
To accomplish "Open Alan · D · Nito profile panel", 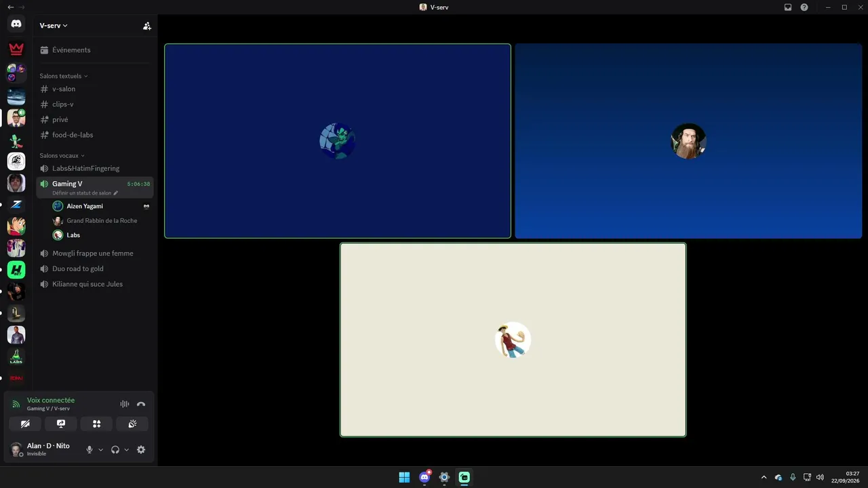I will [44, 449].
